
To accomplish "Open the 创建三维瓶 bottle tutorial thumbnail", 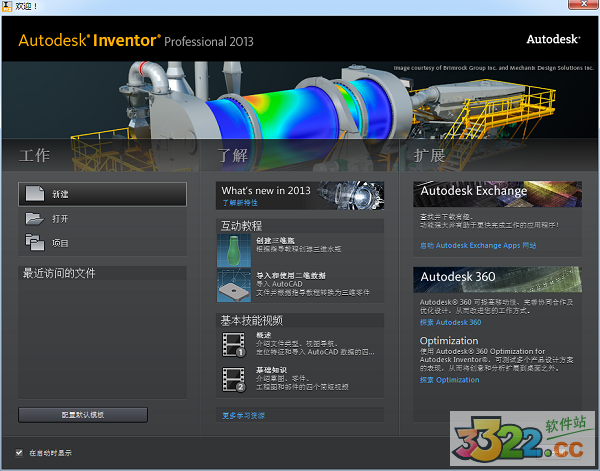I will (234, 250).
